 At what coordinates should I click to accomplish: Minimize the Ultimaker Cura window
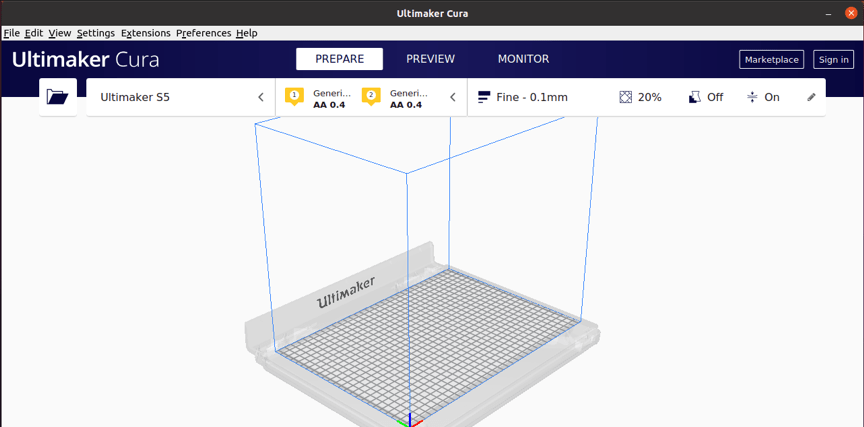point(829,13)
